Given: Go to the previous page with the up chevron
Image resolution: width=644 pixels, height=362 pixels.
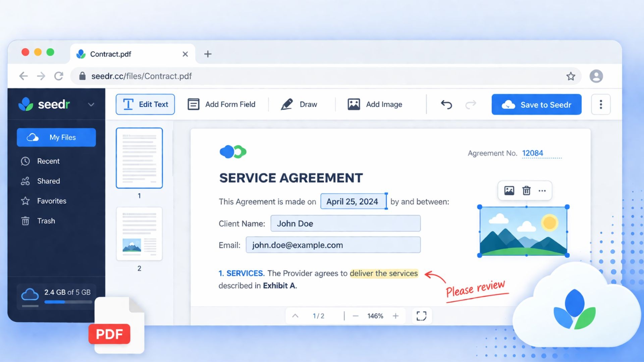Looking at the screenshot, I should click(x=295, y=316).
